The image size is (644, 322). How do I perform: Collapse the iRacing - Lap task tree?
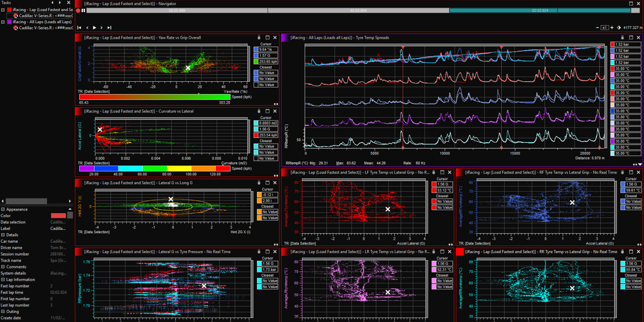click(x=2, y=10)
